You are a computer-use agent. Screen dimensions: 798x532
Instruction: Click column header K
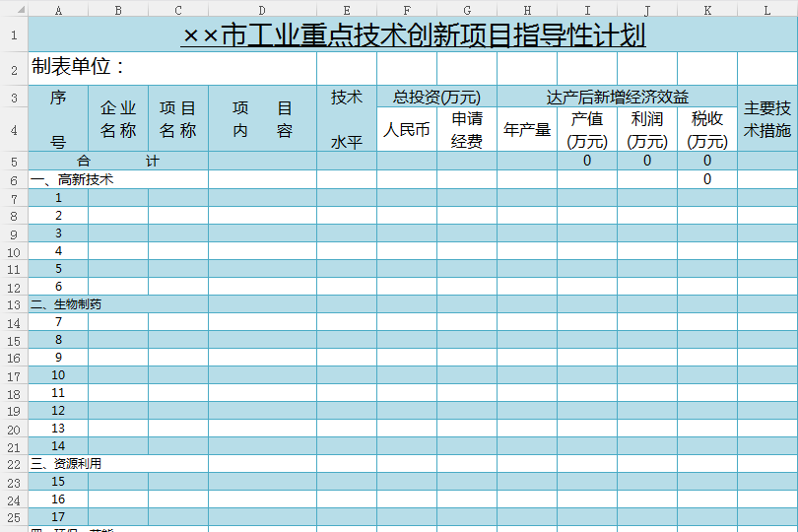[x=706, y=10]
